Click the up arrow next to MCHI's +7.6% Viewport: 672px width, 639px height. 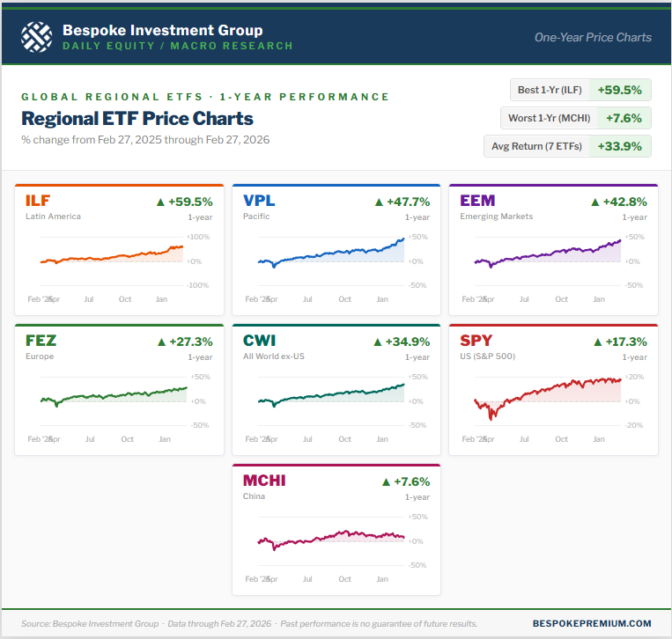pyautogui.click(x=386, y=481)
